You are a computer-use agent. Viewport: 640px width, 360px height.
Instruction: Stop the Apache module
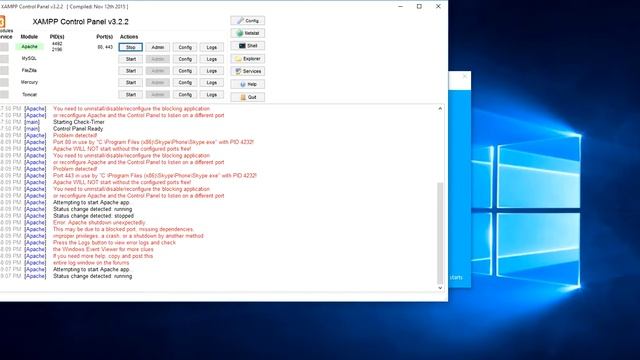[x=131, y=47]
